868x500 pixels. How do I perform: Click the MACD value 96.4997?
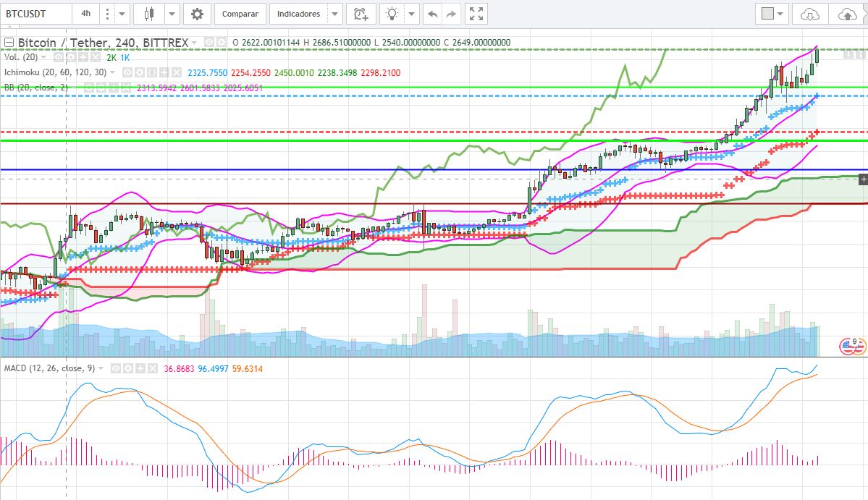[213, 368]
